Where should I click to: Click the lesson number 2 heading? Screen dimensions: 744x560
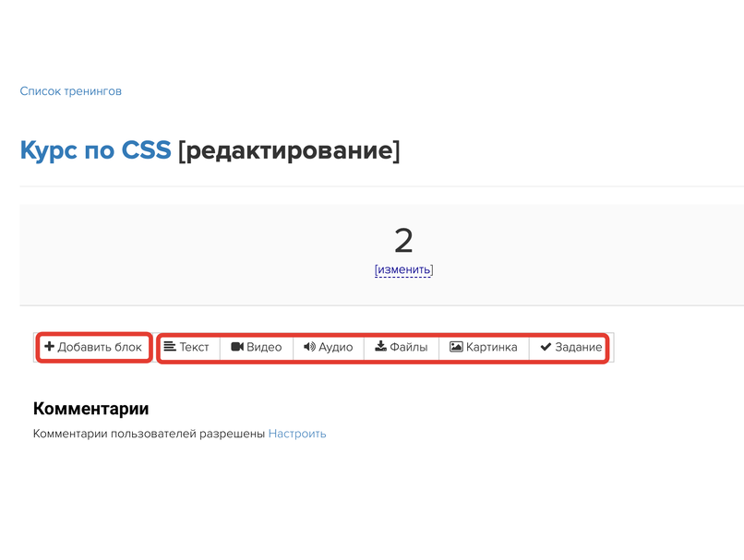[403, 241]
